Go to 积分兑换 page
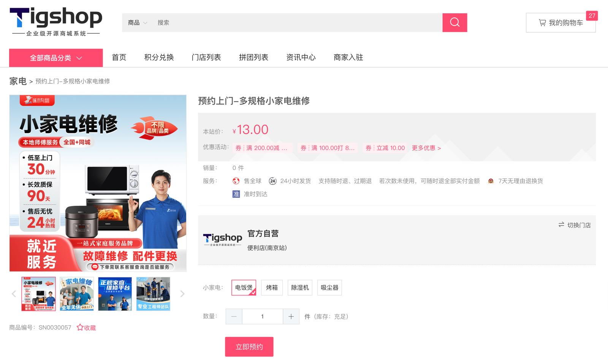This screenshot has height=364, width=608. pyautogui.click(x=159, y=57)
